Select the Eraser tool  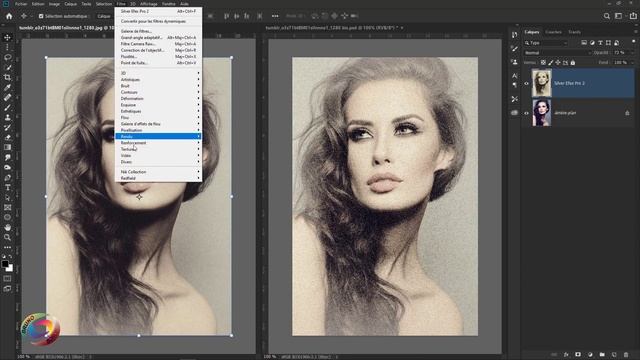click(7, 137)
